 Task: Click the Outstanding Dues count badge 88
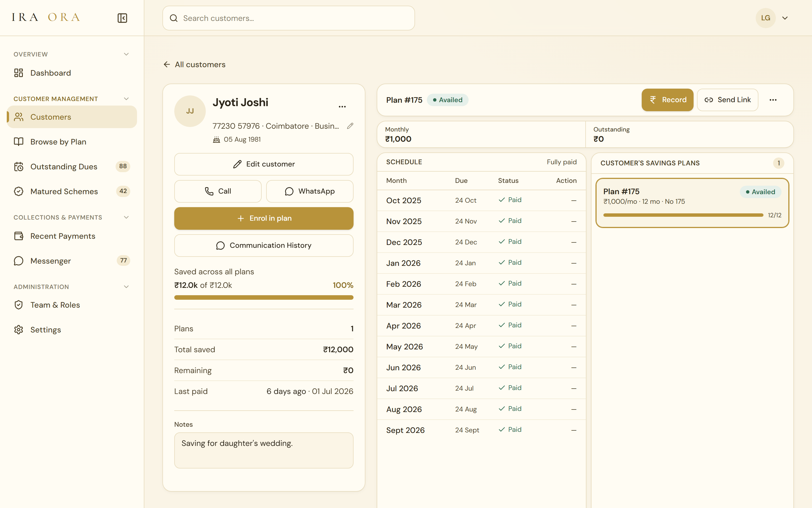pyautogui.click(x=123, y=166)
